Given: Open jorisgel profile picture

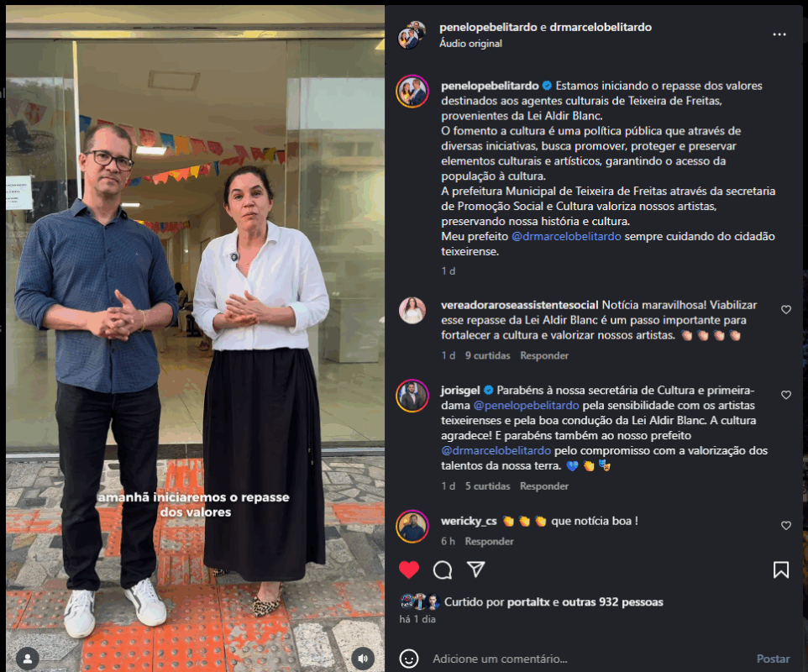Looking at the screenshot, I should tap(412, 396).
